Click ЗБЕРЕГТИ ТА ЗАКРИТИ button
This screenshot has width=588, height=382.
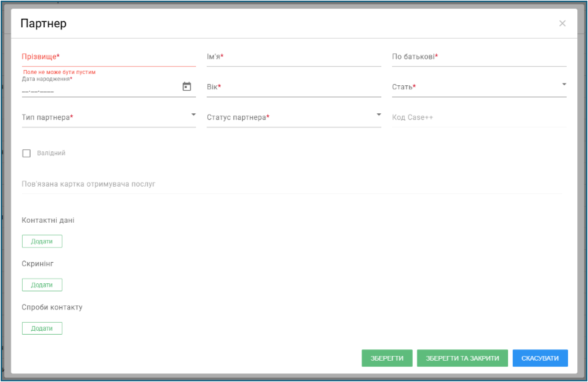point(463,359)
